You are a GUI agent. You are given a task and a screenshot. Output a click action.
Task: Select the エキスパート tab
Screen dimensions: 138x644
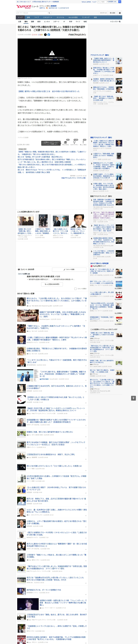(x=48, y=17)
